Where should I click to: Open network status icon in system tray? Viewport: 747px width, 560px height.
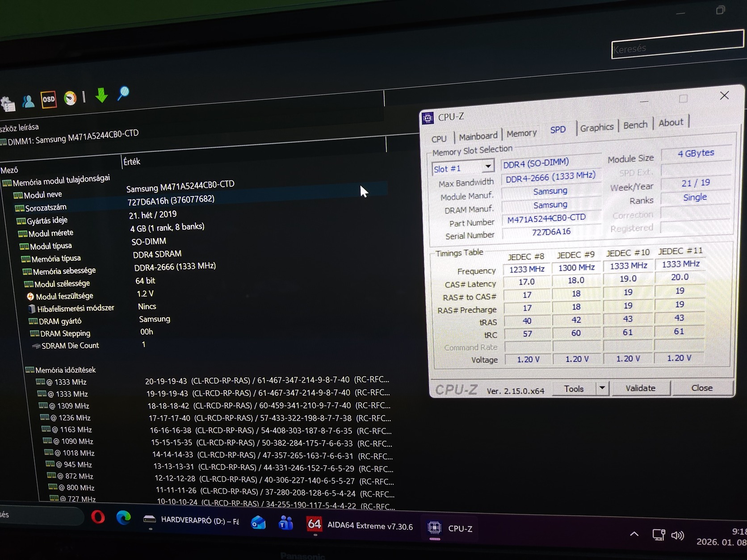click(x=659, y=535)
